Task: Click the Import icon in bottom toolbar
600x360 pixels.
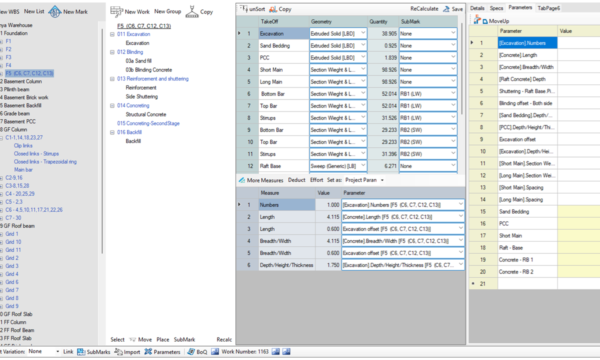Action: pos(118,352)
